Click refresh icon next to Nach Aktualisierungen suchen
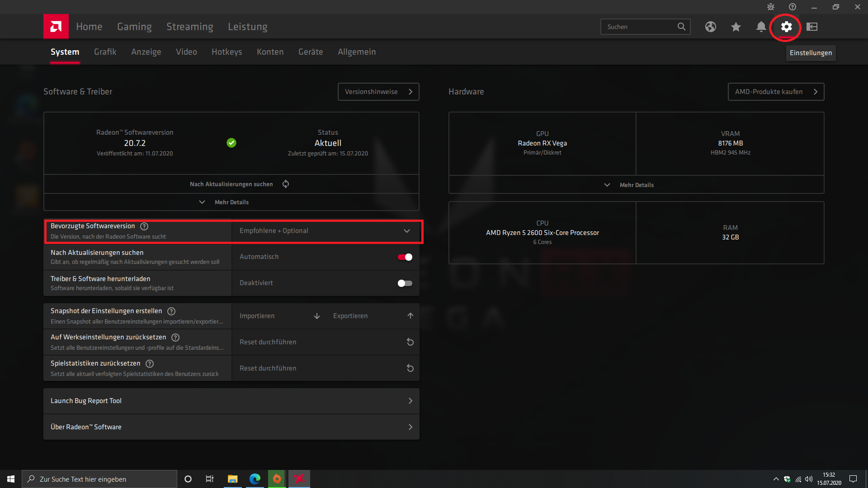 (286, 184)
